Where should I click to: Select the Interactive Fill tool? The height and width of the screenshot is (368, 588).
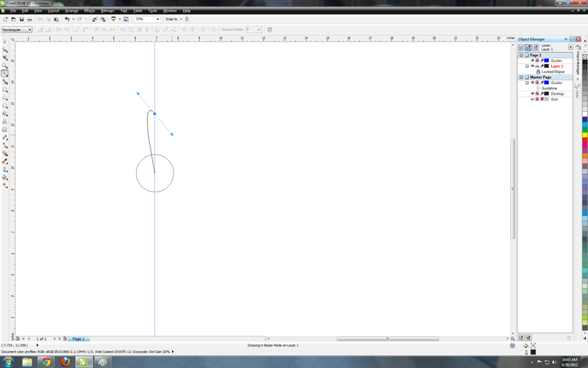[x=5, y=185]
